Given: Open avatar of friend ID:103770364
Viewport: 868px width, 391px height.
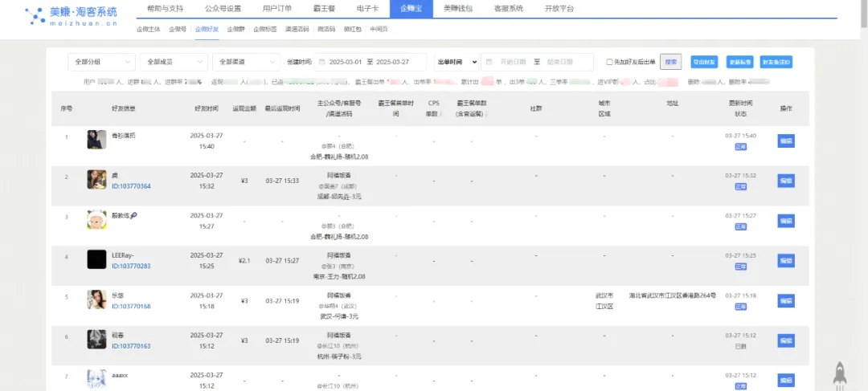Looking at the screenshot, I should [x=96, y=180].
